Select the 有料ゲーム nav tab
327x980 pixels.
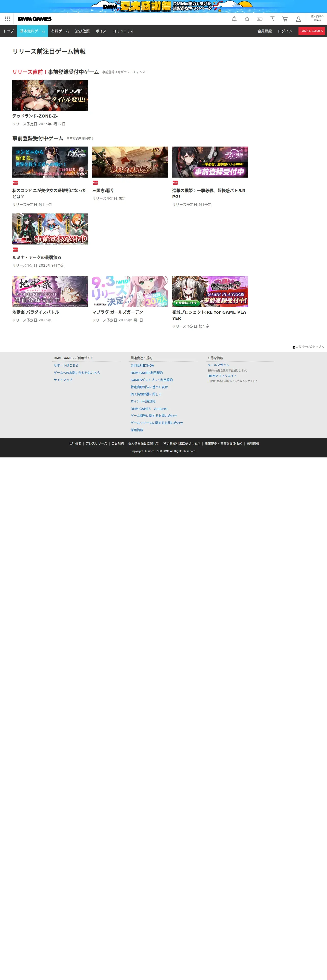coord(60,31)
